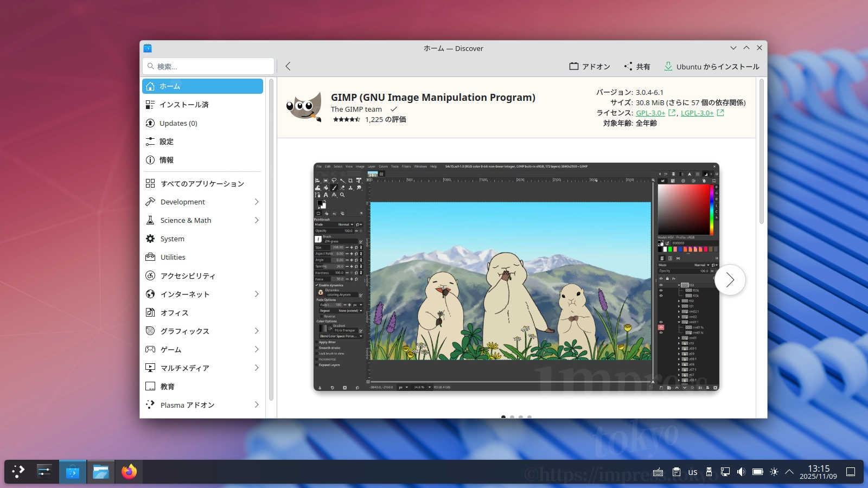The width and height of the screenshot is (868, 488).
Task: Expand hidden system tray icons arrow
Action: pos(789,472)
